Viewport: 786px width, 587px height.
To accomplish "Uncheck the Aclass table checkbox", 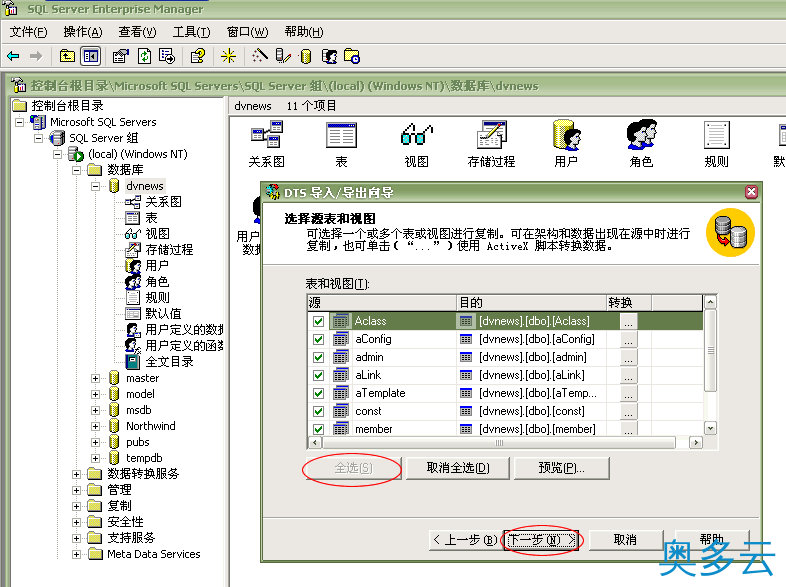I will [319, 321].
